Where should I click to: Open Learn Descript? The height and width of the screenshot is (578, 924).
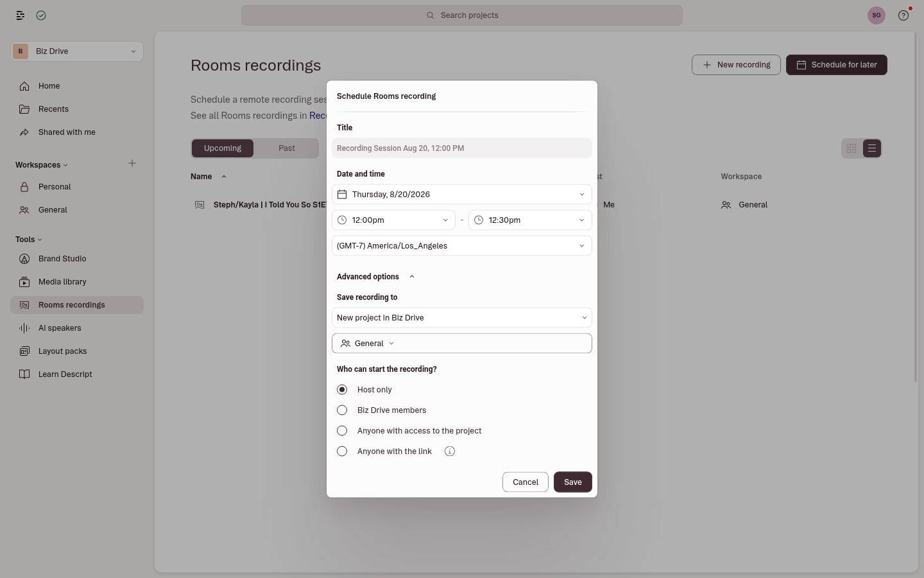(x=77, y=374)
